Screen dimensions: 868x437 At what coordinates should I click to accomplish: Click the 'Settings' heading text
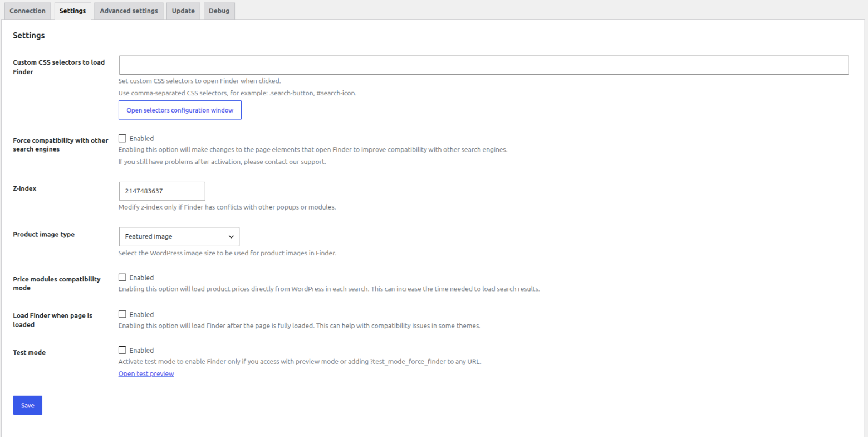29,36
